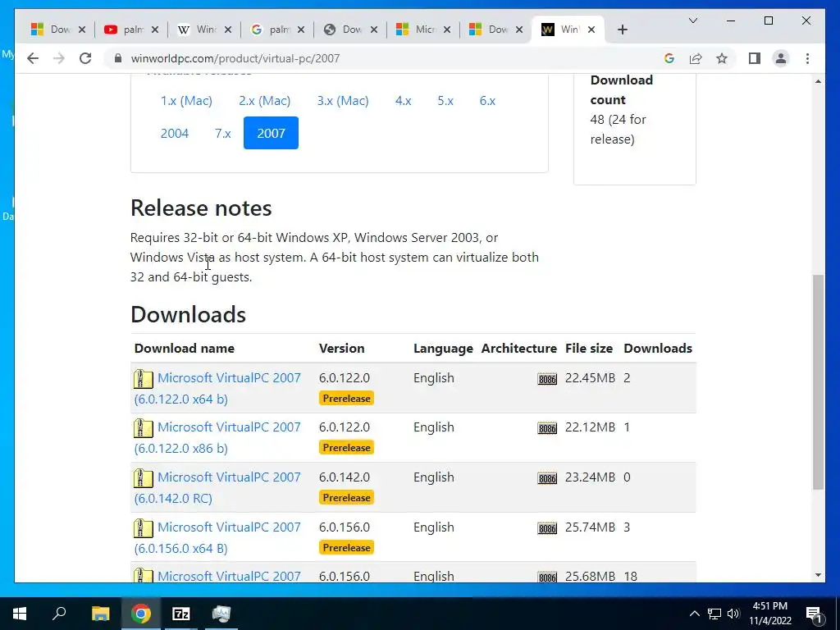Open the notification center icon

coord(815,614)
